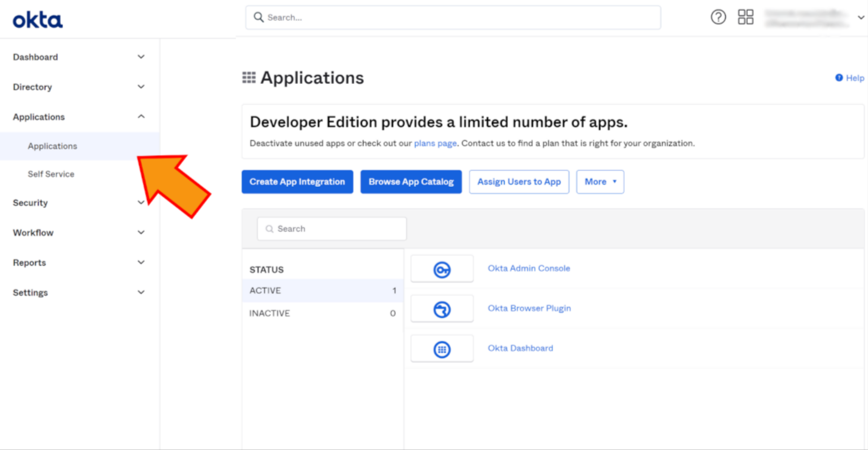The height and width of the screenshot is (450, 868).
Task: Click the Okta Admin Console app icon
Action: coord(442,269)
